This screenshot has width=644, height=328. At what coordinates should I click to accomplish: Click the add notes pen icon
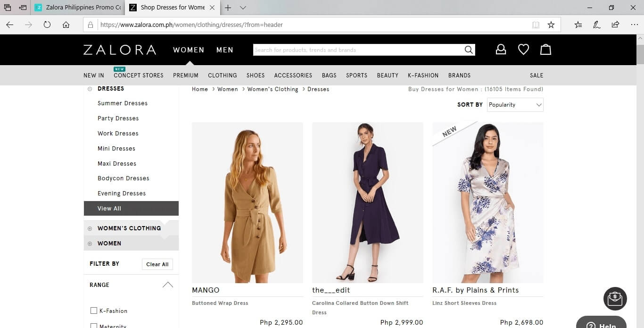click(596, 25)
